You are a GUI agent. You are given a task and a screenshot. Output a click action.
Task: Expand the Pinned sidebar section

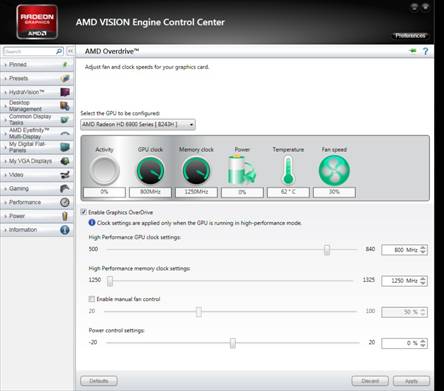click(x=5, y=65)
